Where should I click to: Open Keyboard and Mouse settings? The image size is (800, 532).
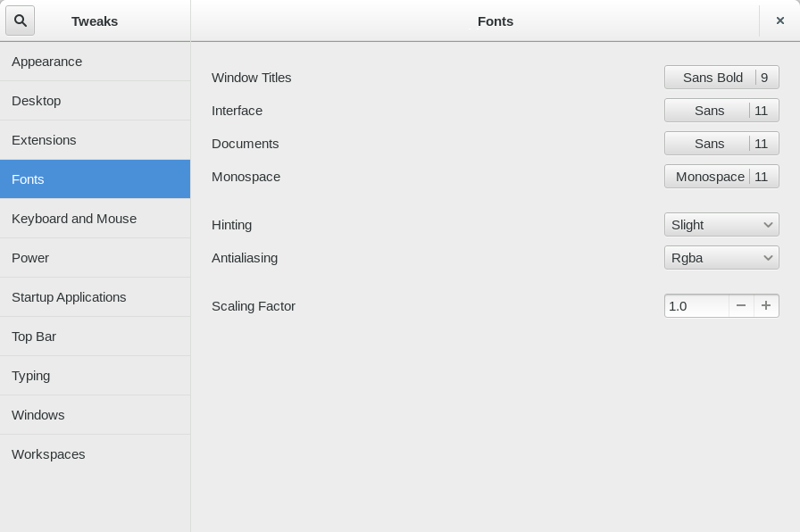pos(95,219)
